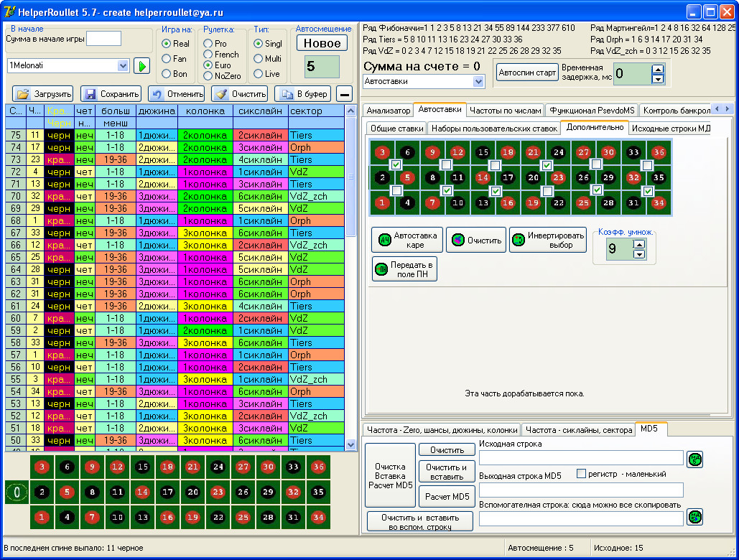Open the 1Melonati dropdown list

point(122,65)
